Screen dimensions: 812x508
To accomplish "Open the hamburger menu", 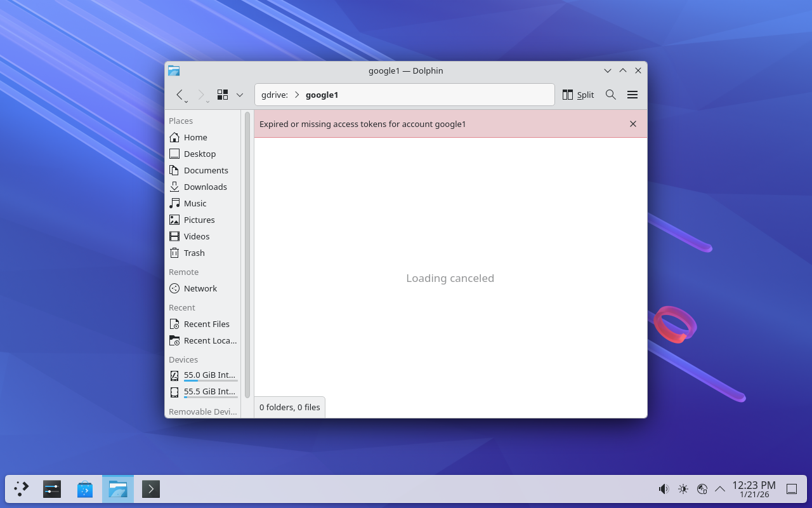I will point(632,95).
